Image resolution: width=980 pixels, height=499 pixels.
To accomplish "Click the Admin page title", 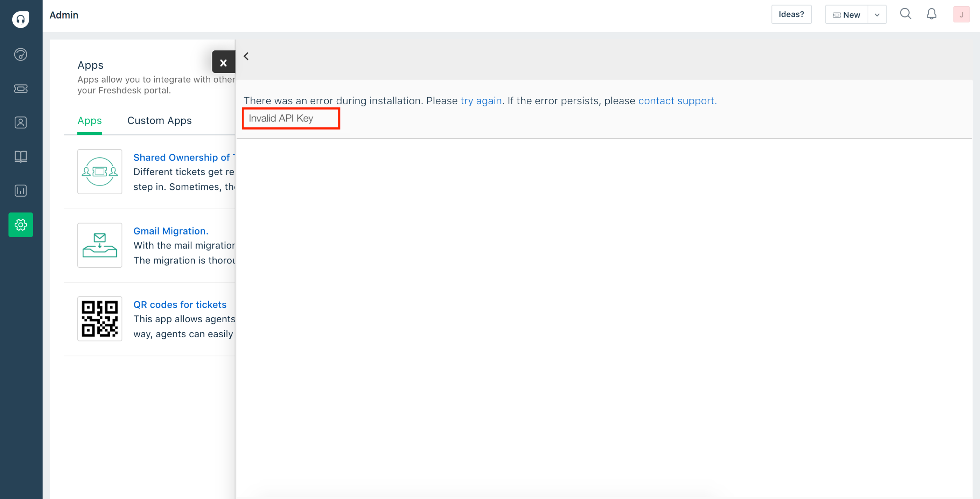I will [x=64, y=15].
